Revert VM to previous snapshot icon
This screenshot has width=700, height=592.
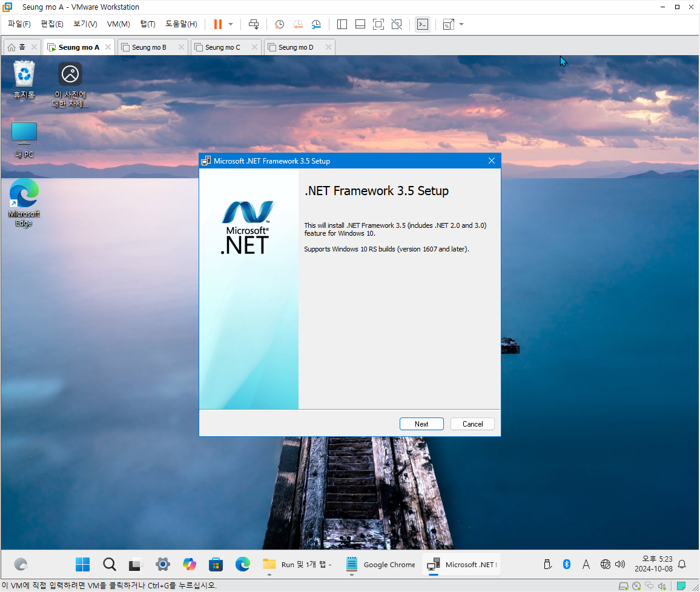[298, 24]
